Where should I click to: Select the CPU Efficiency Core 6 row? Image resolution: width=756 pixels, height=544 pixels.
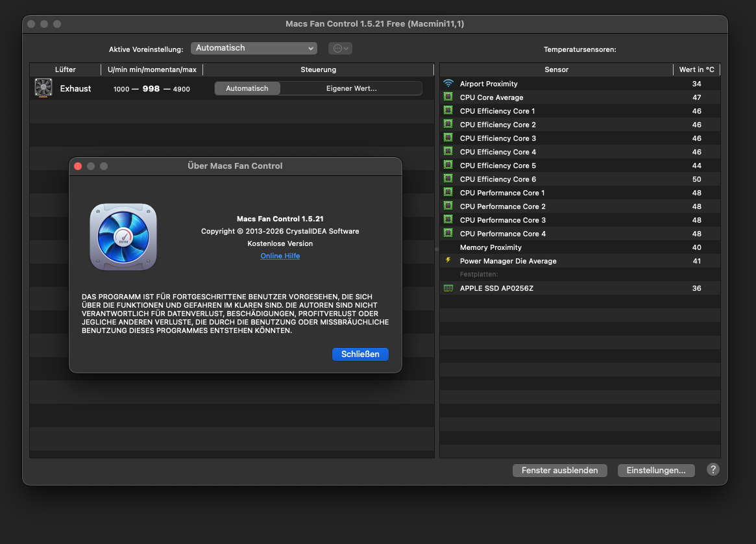[580, 179]
